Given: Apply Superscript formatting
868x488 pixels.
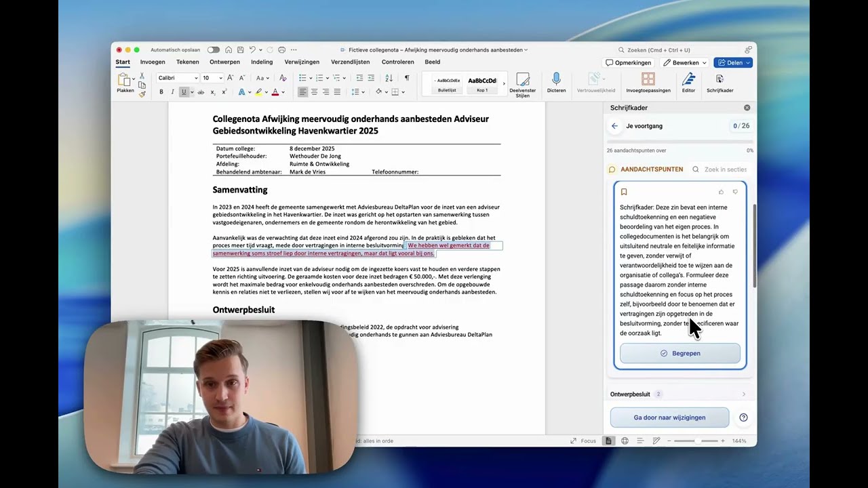Looking at the screenshot, I should (x=224, y=92).
